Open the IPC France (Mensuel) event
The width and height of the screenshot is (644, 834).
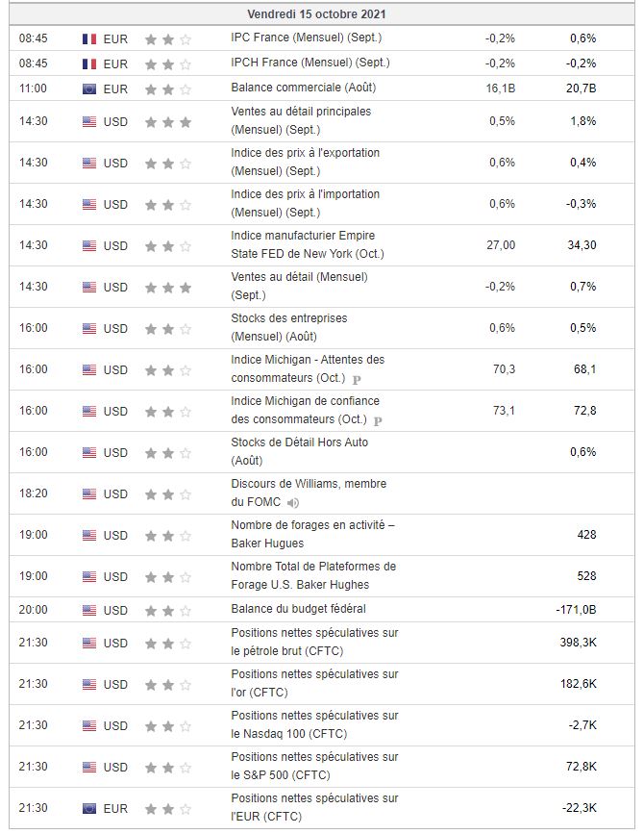[306, 38]
